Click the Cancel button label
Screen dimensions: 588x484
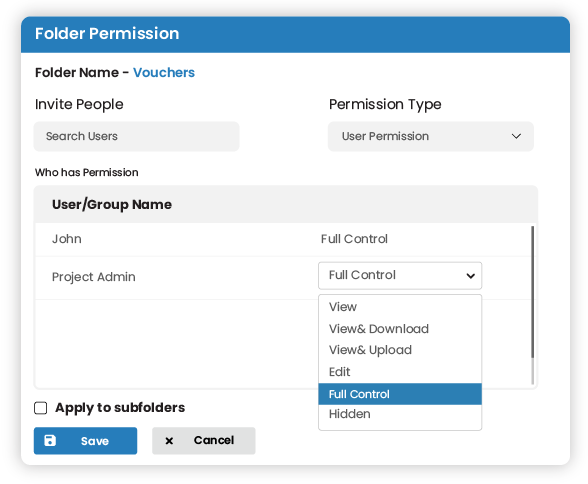(214, 440)
